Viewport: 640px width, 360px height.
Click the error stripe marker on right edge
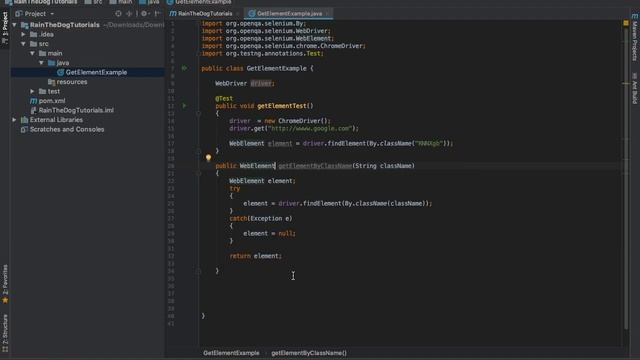(626, 83)
